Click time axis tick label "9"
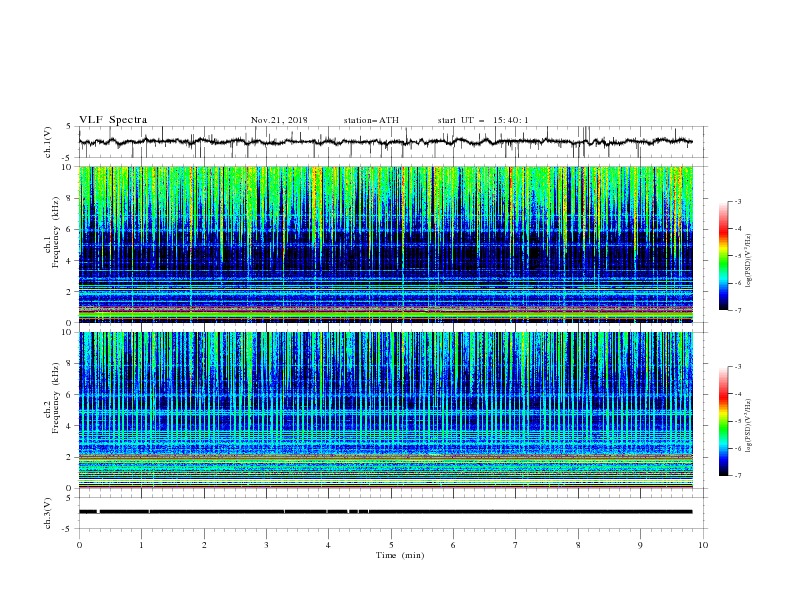This screenshot has width=792, height=612. coord(640,545)
